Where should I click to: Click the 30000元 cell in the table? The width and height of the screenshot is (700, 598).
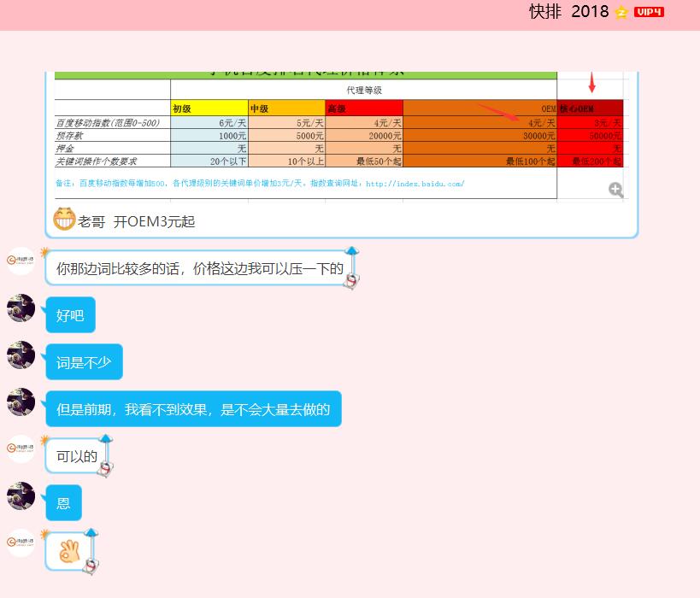479,136
